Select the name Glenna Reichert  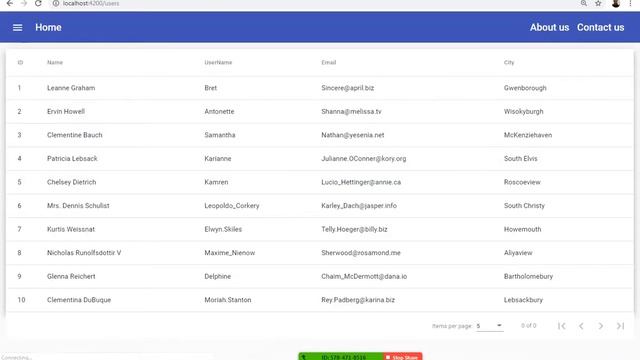coord(71,276)
